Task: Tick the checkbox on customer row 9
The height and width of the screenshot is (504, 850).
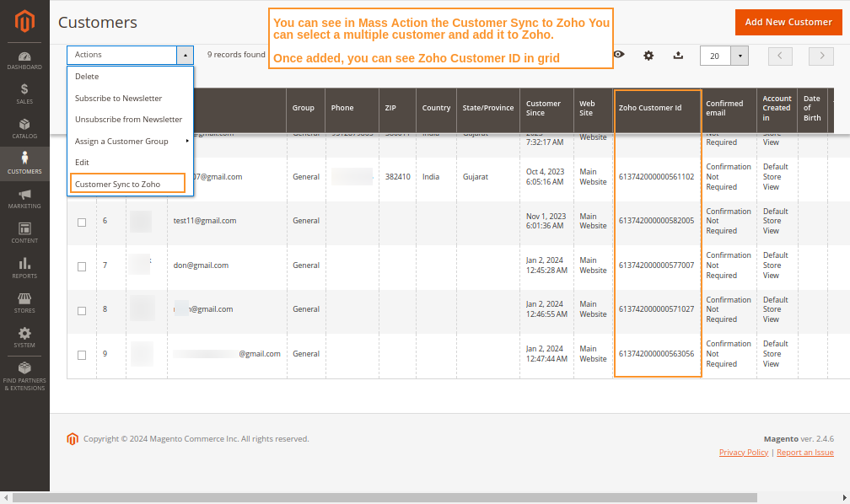Action: click(81, 355)
